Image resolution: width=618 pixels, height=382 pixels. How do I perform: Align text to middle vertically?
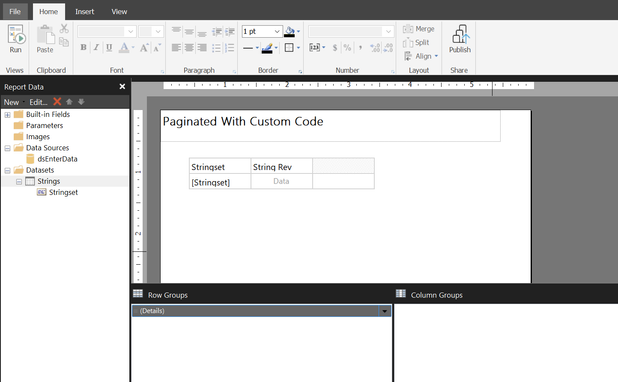189,31
